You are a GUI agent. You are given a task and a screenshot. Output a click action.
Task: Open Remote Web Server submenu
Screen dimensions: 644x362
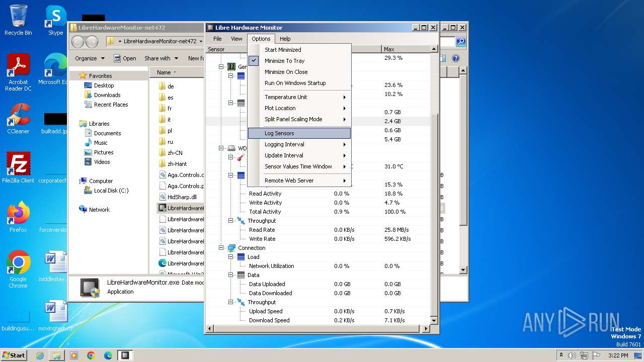coord(299,180)
